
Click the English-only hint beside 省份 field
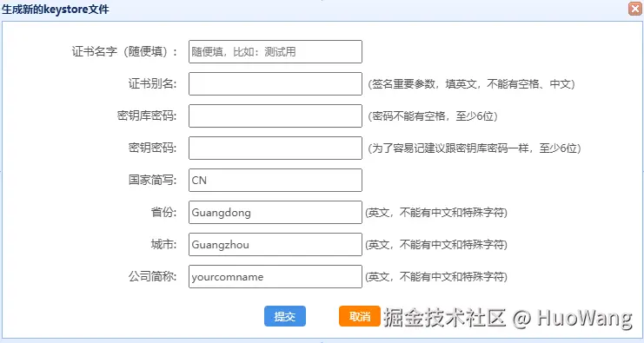[436, 213]
